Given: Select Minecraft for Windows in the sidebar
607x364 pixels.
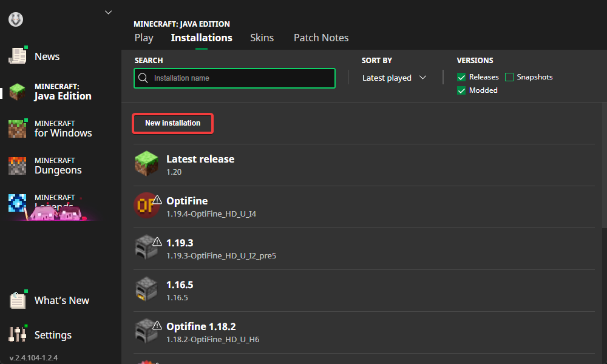Looking at the screenshot, I should (18, 129).
